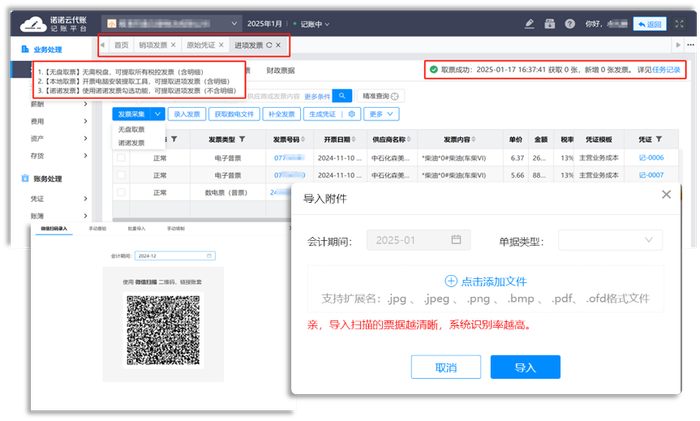Click the 账务处理 section icon
Image resolution: width=700 pixels, height=421 pixels.
pos(25,178)
